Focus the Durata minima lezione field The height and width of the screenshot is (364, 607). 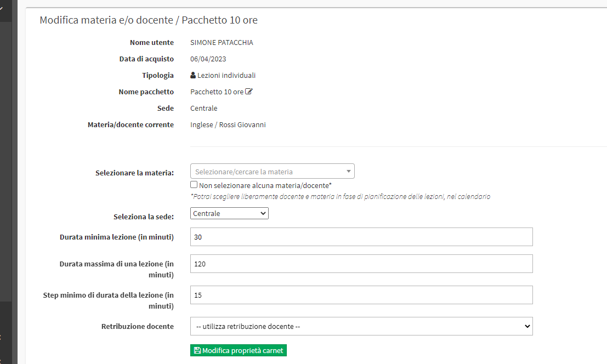(x=361, y=237)
